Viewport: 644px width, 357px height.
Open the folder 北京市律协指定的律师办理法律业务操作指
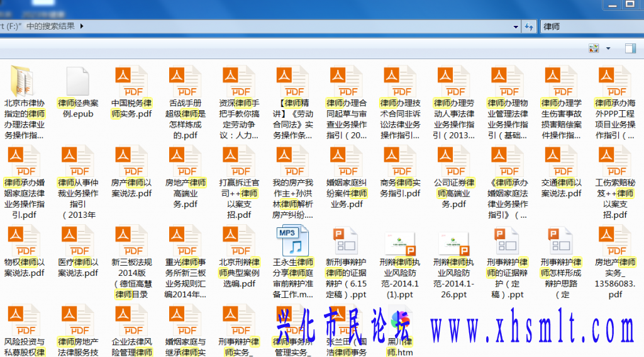click(23, 81)
